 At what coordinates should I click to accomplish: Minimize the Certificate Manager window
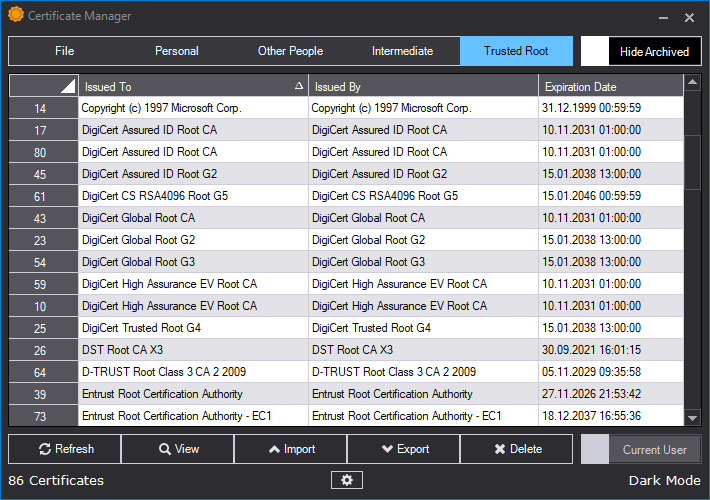point(663,18)
